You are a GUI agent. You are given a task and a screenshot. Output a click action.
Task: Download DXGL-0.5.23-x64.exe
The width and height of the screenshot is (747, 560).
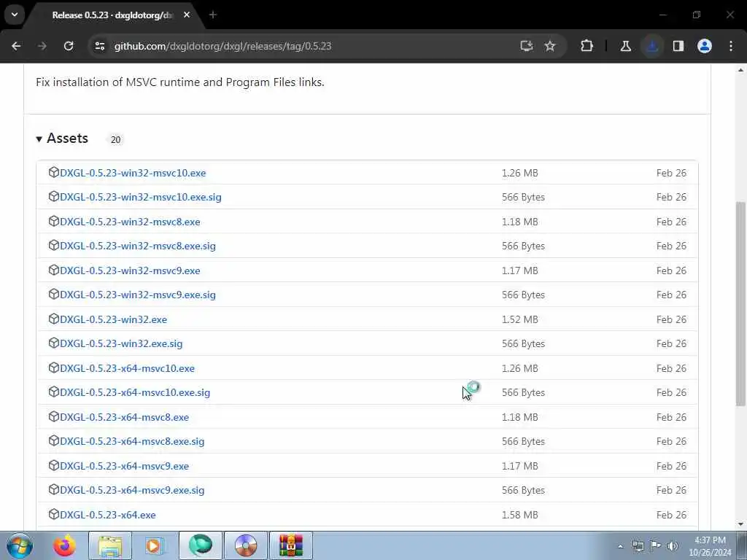click(108, 516)
